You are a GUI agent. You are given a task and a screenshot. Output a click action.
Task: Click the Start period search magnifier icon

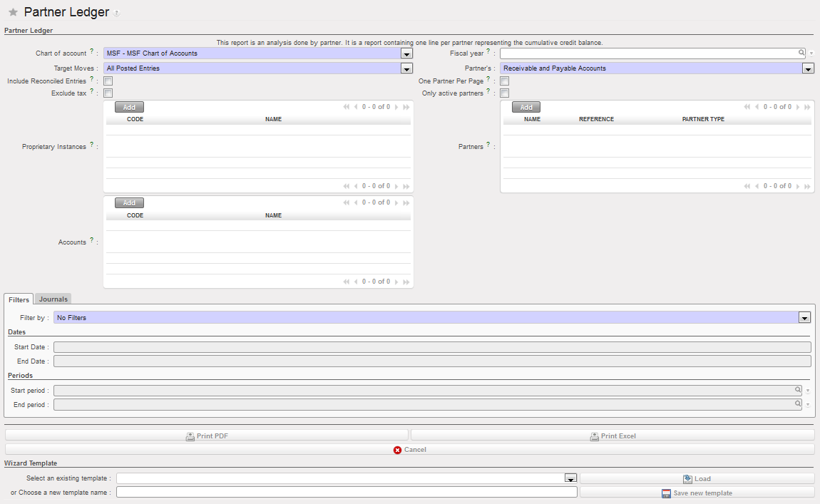coord(799,391)
